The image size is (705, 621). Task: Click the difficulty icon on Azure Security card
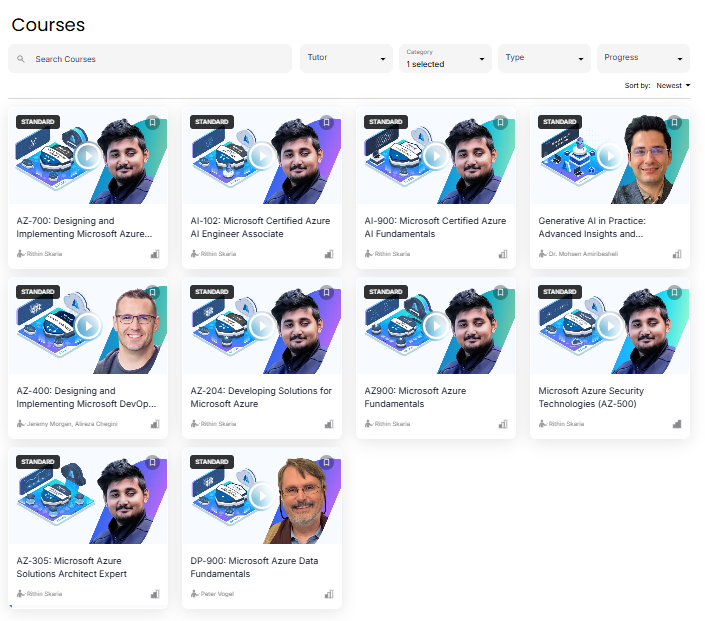[677, 424]
